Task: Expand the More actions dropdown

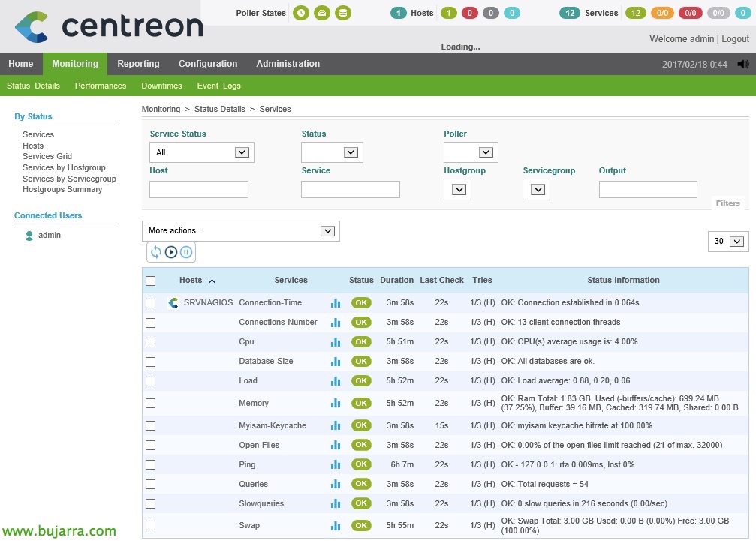Action: (x=241, y=231)
